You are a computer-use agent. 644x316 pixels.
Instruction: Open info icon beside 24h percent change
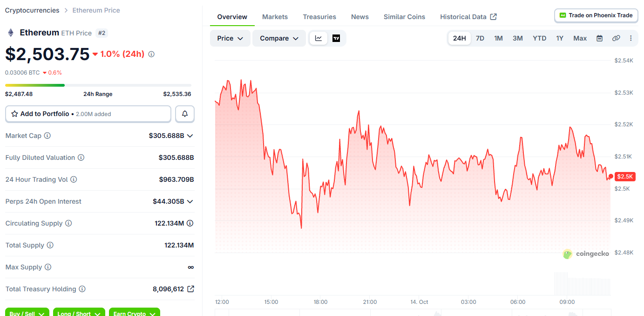click(151, 54)
